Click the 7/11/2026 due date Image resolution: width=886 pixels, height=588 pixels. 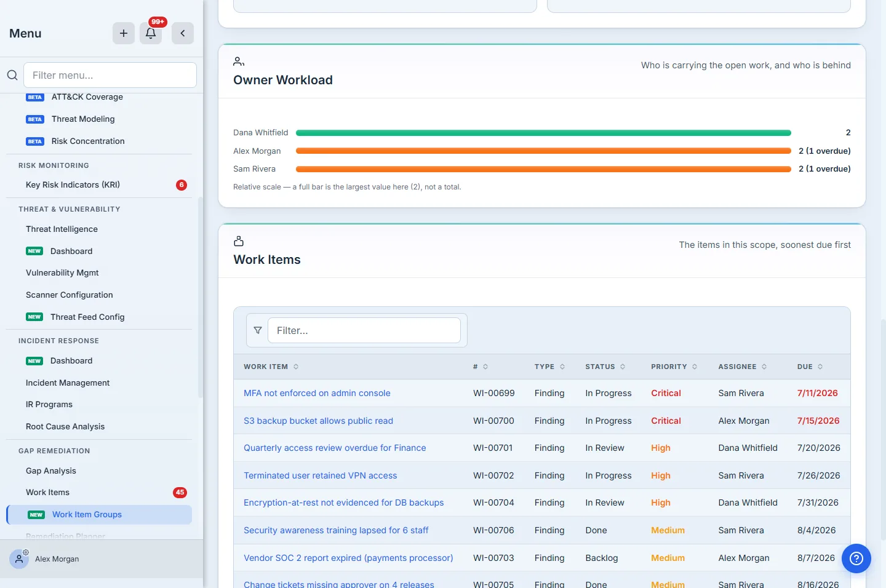817,394
